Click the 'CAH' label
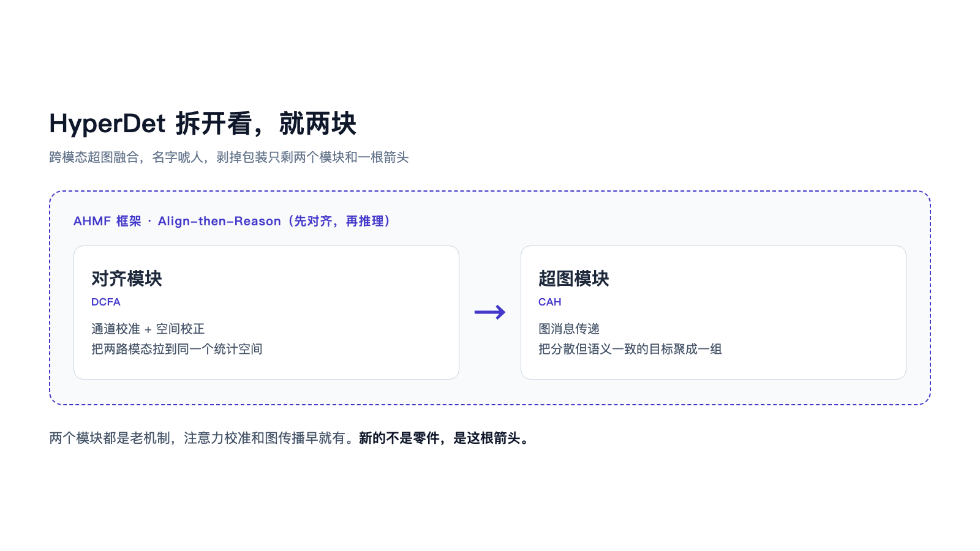The image size is (980, 551). pos(550,302)
